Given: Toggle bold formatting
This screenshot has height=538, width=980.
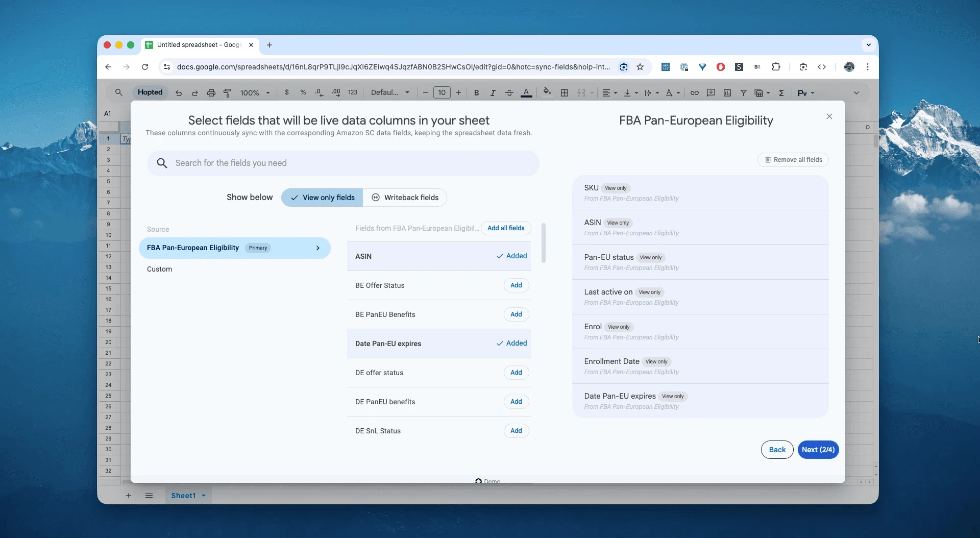Looking at the screenshot, I should click(476, 92).
